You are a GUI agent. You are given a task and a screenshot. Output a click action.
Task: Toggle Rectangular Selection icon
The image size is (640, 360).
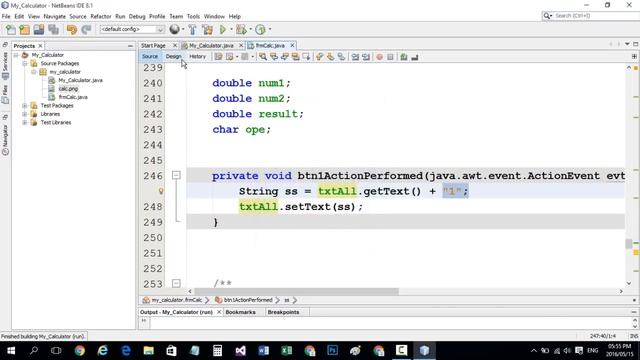pyautogui.click(x=306, y=57)
